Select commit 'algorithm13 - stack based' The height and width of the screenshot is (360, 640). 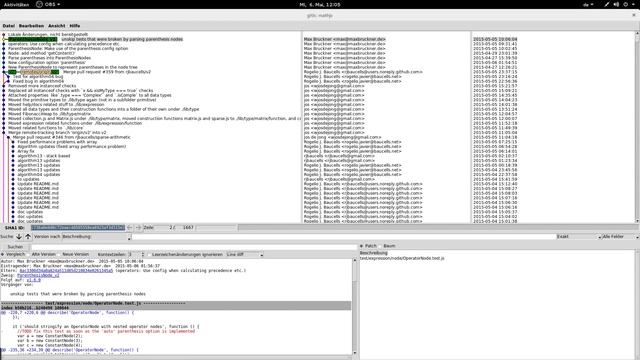tap(44, 156)
